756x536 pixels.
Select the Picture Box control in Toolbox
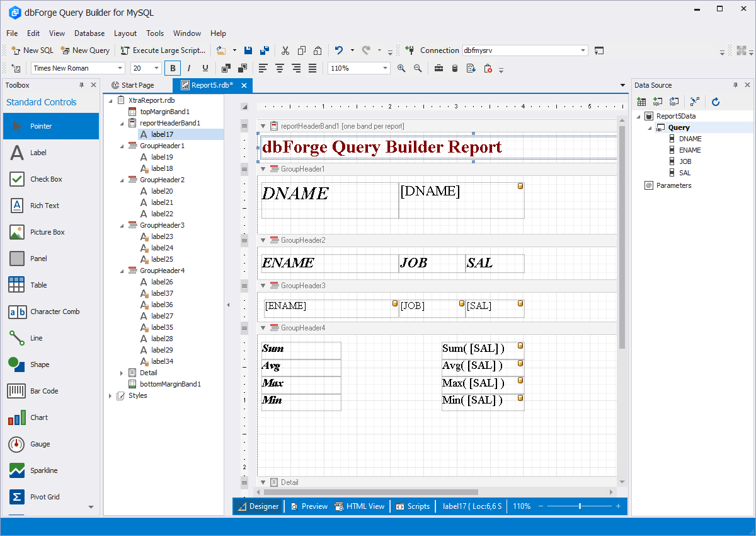(x=51, y=232)
